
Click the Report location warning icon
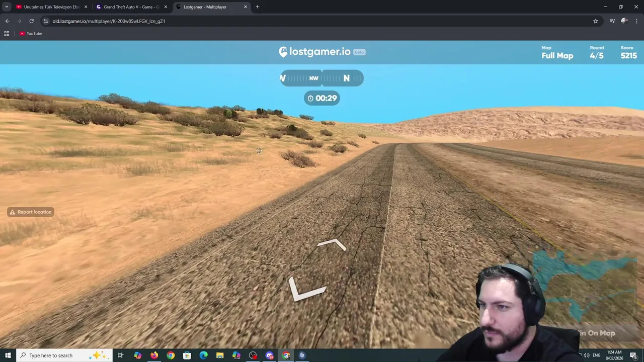pyautogui.click(x=13, y=212)
